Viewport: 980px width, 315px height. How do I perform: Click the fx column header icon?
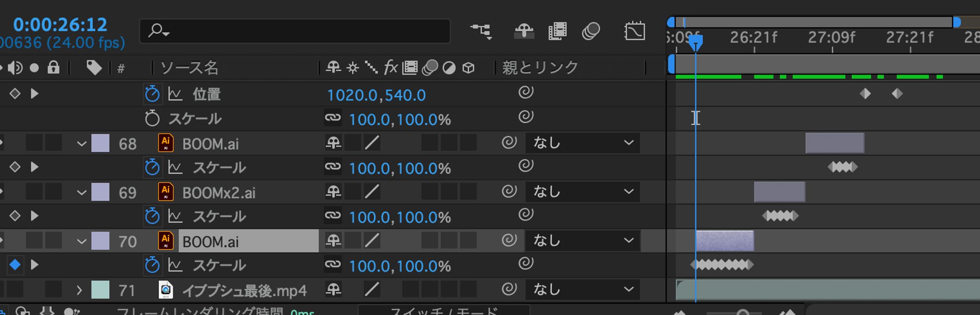(391, 68)
